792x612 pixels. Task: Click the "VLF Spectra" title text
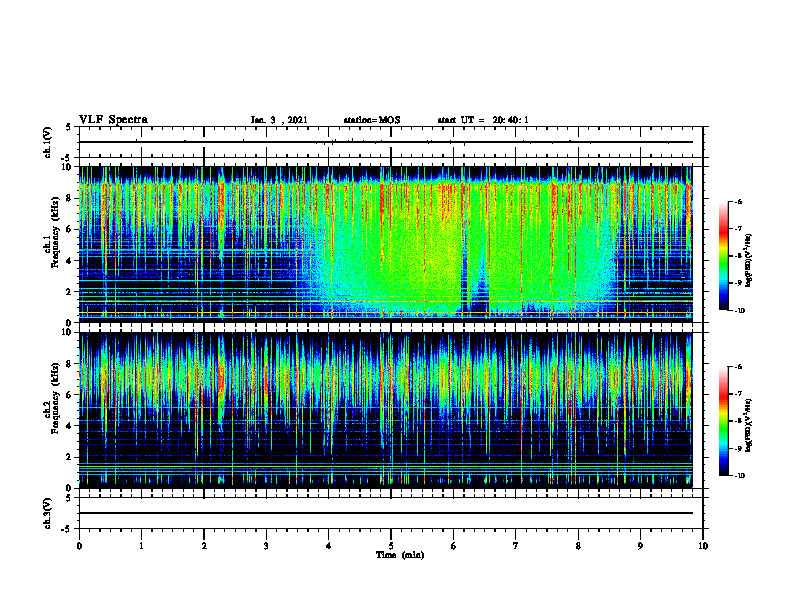click(113, 120)
